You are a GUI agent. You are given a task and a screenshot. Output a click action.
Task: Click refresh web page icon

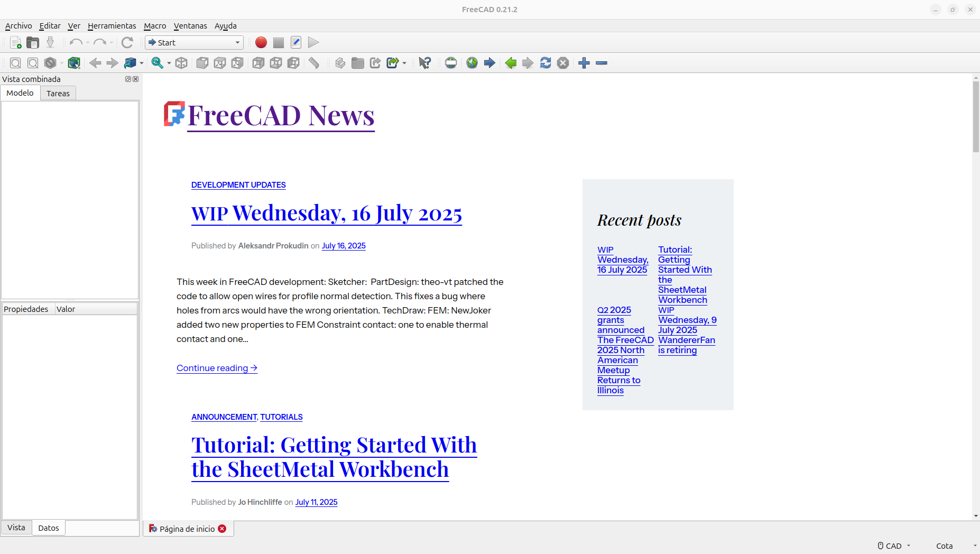tap(546, 63)
